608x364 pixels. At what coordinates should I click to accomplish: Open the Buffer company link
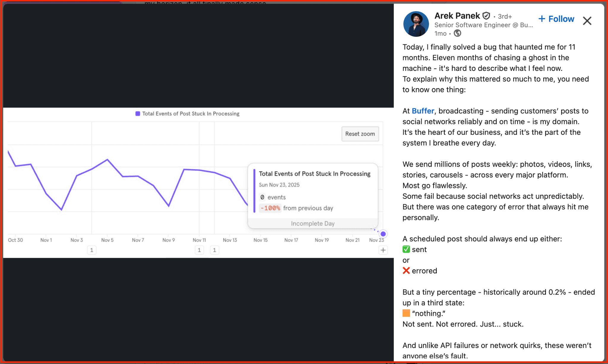[x=423, y=111]
